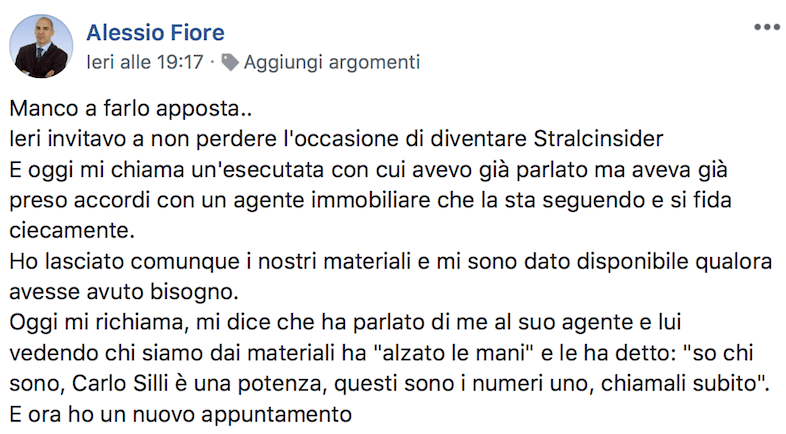Click the tag icon beside Aggiungi argomenti
The width and height of the screenshot is (786, 434).
click(x=229, y=62)
